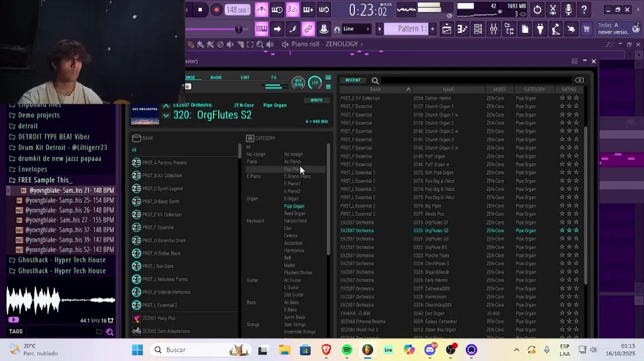
Task: Click the taskbar Buscar search box
Action: click(201, 350)
